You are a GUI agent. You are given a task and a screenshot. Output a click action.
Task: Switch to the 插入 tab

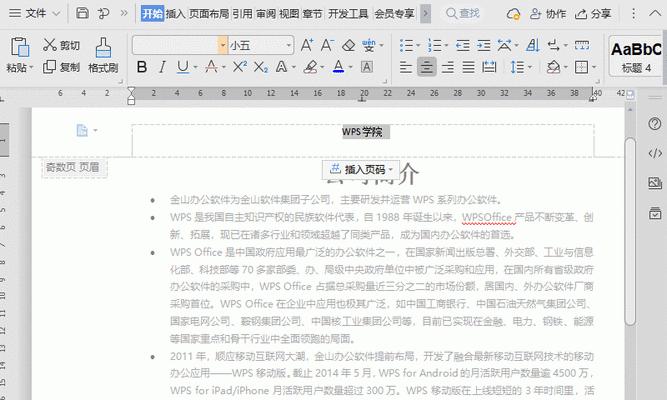175,14
